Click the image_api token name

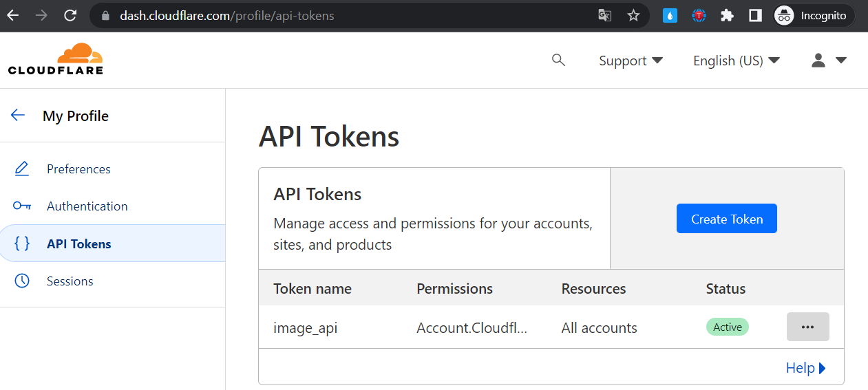pyautogui.click(x=306, y=328)
